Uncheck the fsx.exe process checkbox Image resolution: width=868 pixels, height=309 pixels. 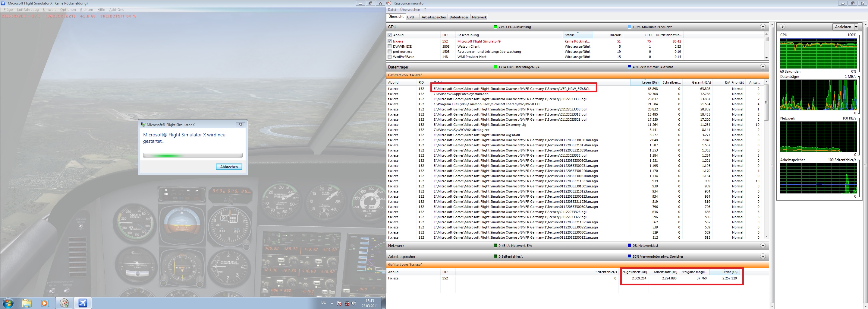pos(389,41)
